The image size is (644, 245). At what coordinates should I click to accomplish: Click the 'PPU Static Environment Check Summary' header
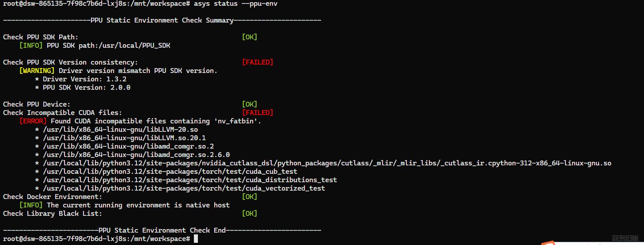[162, 20]
